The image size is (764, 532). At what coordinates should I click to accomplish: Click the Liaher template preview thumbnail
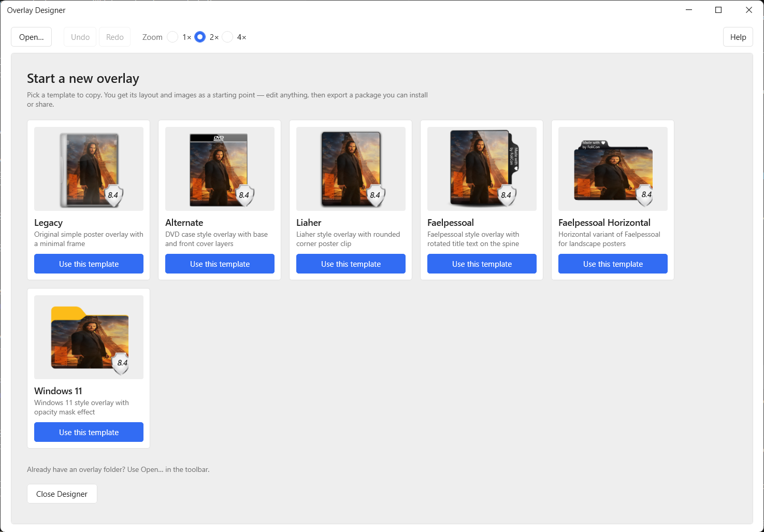pos(351,169)
